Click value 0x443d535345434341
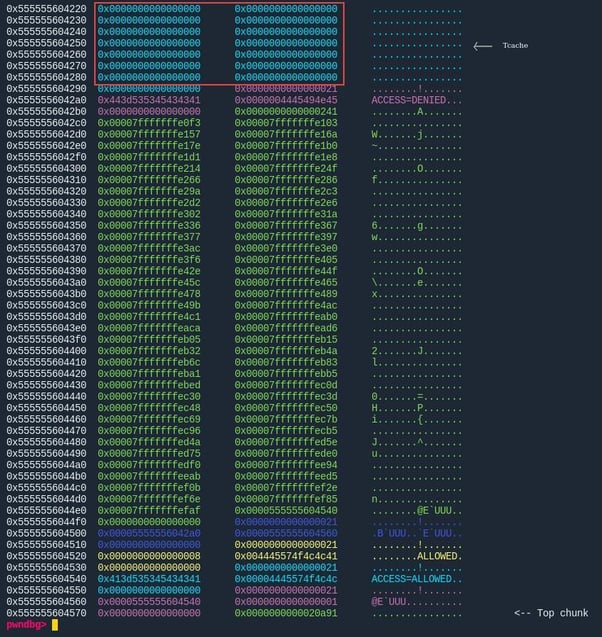Screen dimensions: 602x637 pyautogui.click(x=149, y=100)
